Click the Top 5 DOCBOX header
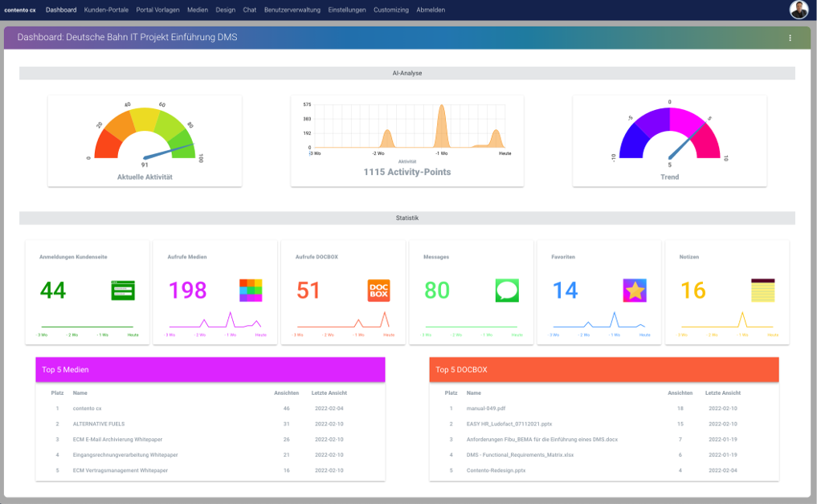Viewport: 817px width, 504px height. (x=604, y=370)
